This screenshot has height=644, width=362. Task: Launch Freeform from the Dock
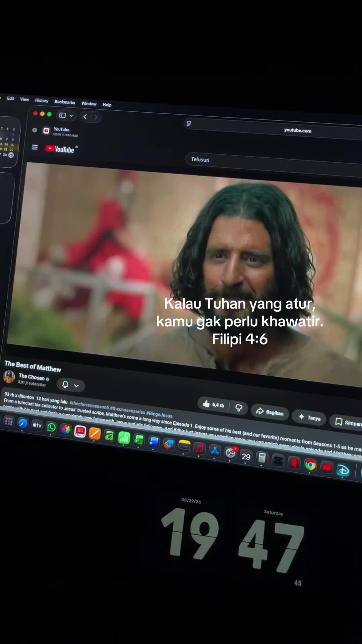coord(169,444)
